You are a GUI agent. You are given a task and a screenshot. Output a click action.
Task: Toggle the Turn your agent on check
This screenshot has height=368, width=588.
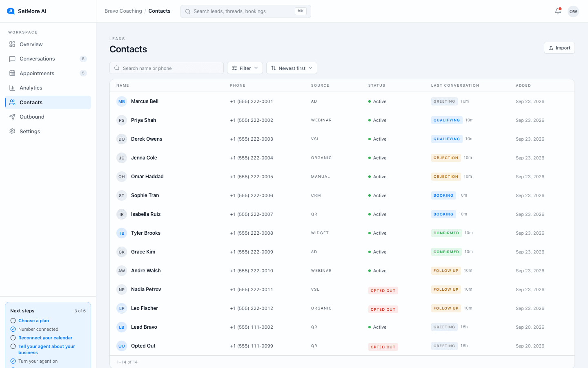point(13,361)
